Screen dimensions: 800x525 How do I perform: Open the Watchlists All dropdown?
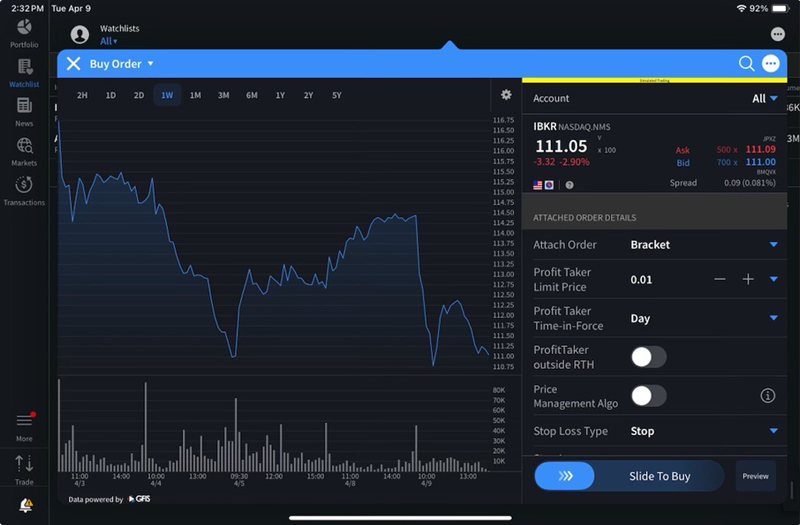point(109,41)
